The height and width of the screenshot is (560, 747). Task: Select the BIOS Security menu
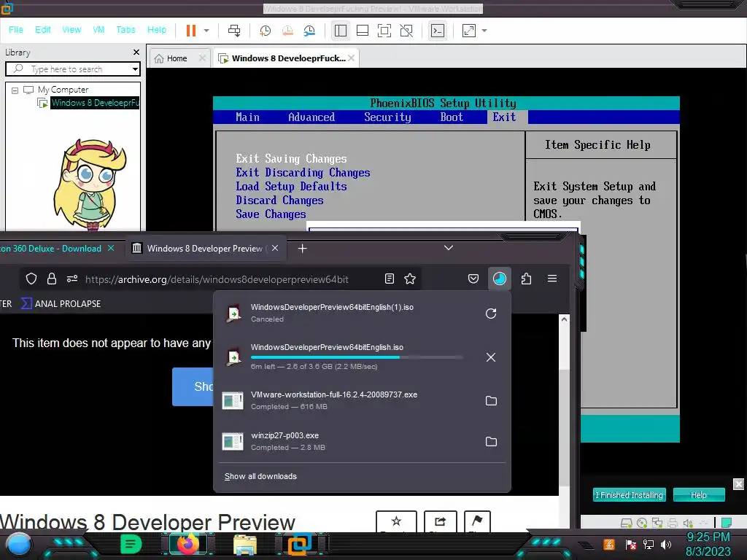388,117
